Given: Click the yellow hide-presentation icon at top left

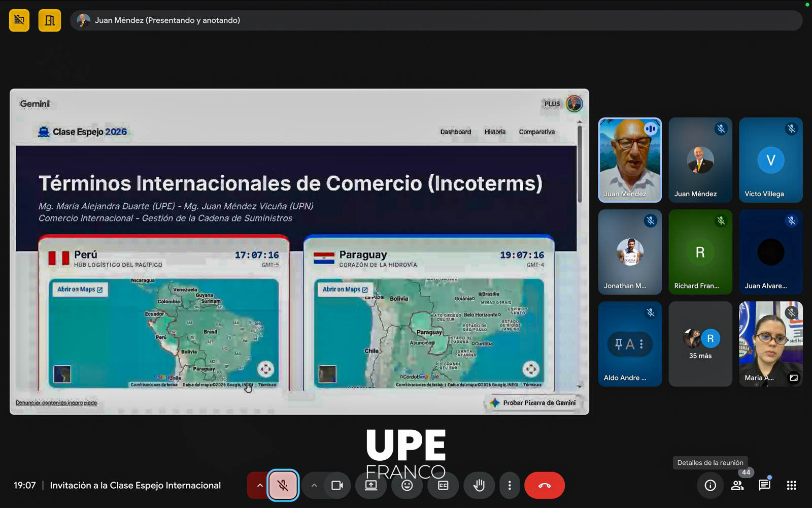Looking at the screenshot, I should [x=19, y=20].
